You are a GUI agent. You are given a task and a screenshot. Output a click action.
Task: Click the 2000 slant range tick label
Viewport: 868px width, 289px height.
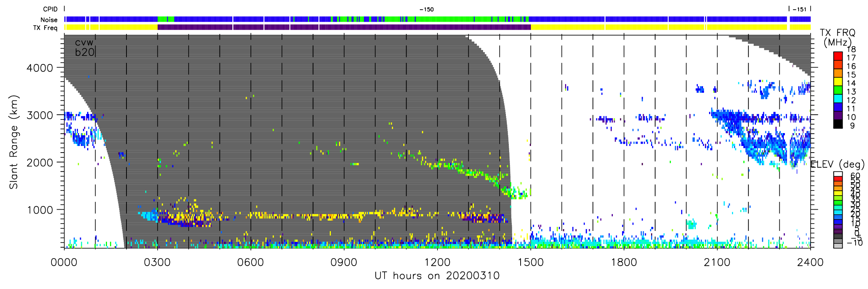[40, 163]
